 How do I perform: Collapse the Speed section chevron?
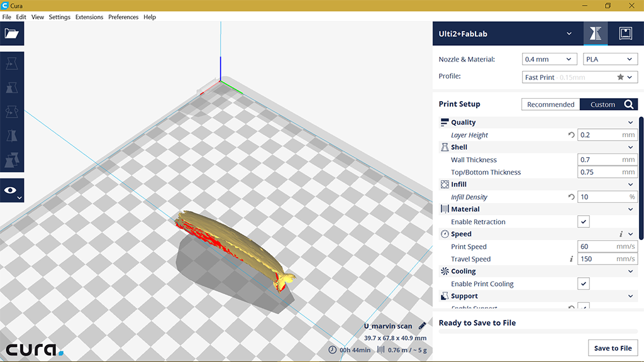tap(630, 234)
